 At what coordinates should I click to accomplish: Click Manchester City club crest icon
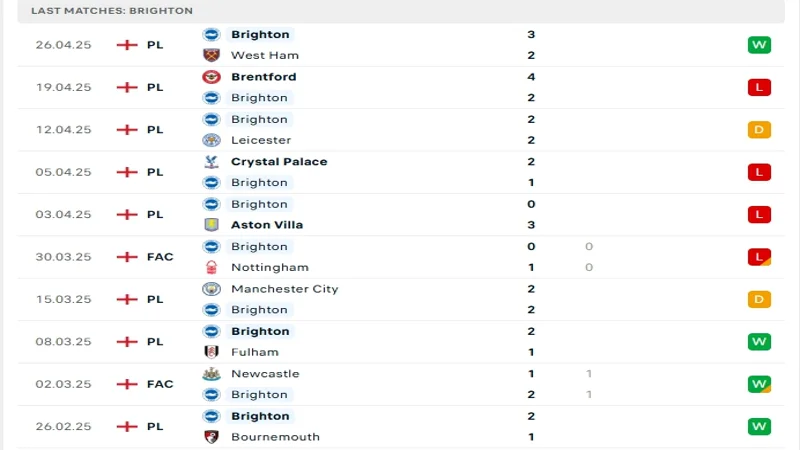[211, 289]
